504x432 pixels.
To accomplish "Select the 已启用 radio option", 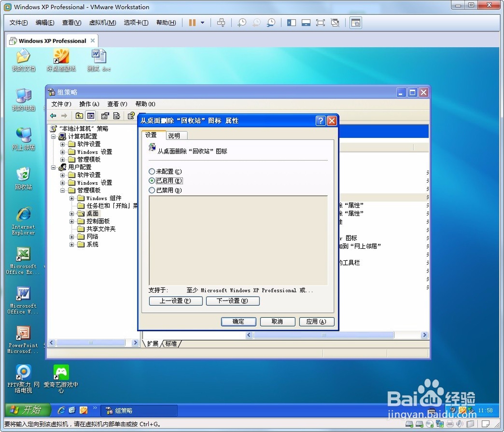I will click(x=152, y=181).
